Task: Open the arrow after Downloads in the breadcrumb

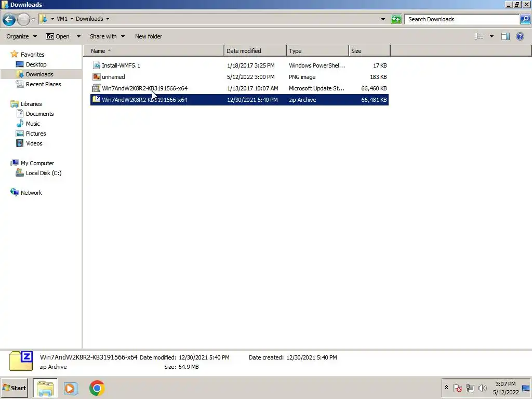Action: coord(108,19)
